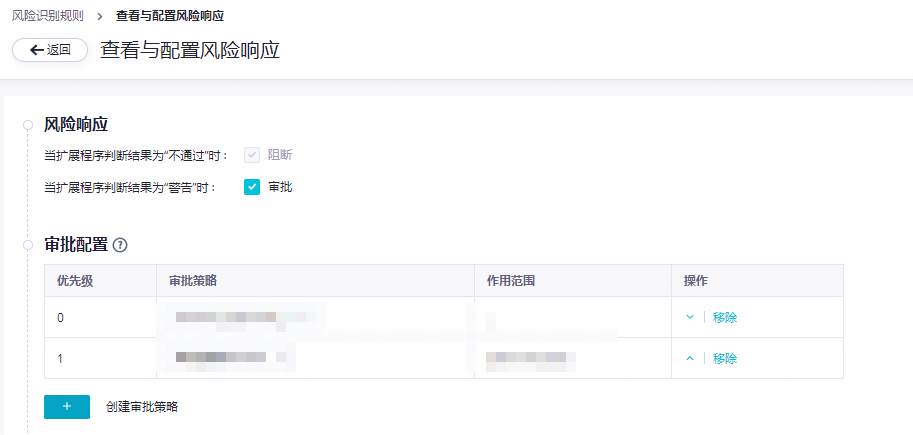913x435 pixels.
Task: Remove the priority 1 approval policy
Action: [x=725, y=358]
